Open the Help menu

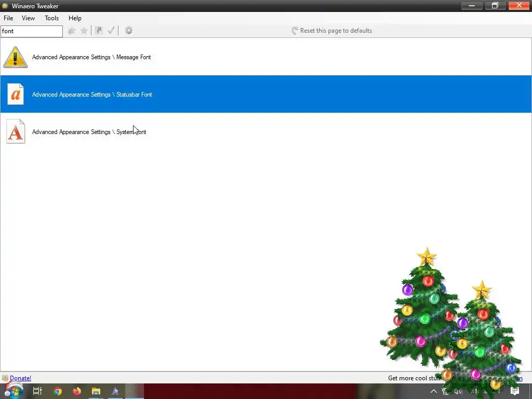(x=75, y=18)
